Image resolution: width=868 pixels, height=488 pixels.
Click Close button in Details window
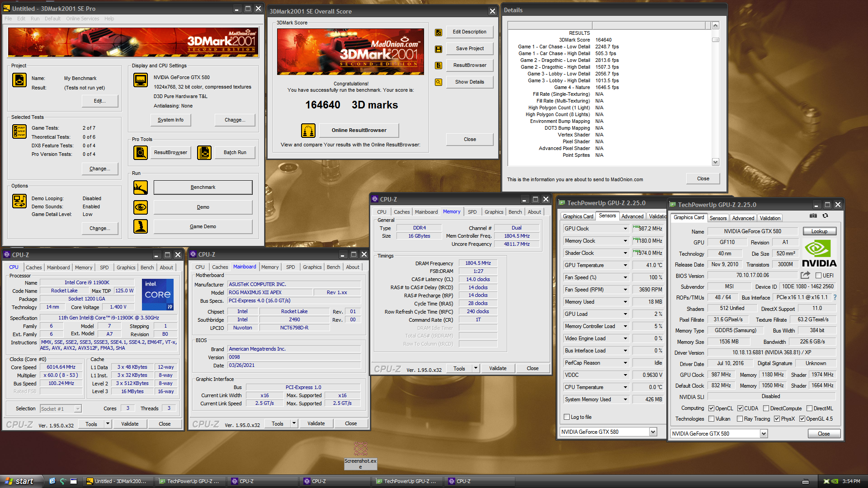pyautogui.click(x=703, y=178)
